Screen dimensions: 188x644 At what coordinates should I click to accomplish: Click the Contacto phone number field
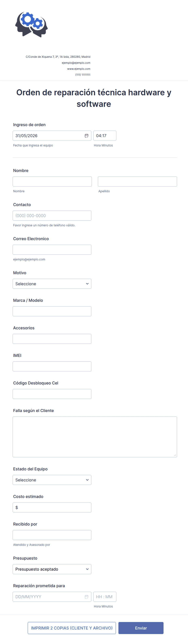[x=52, y=215]
